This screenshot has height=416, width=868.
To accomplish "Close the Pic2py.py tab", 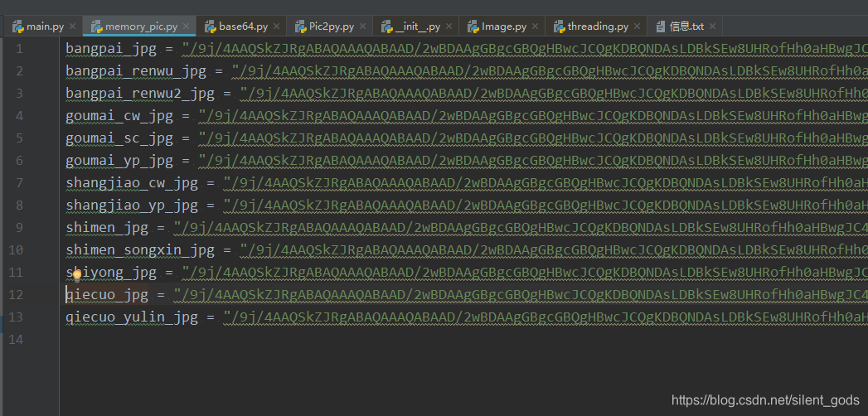I will tap(362, 26).
